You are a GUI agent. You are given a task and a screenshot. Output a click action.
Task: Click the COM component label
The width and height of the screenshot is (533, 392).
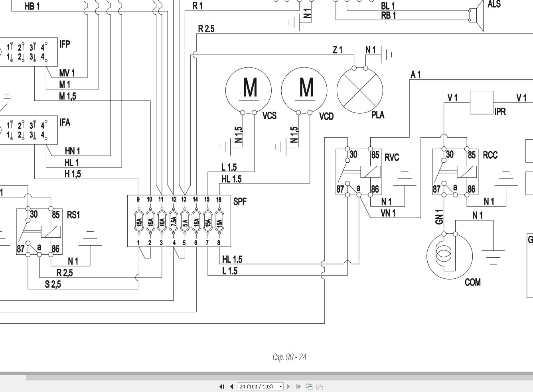point(473,282)
